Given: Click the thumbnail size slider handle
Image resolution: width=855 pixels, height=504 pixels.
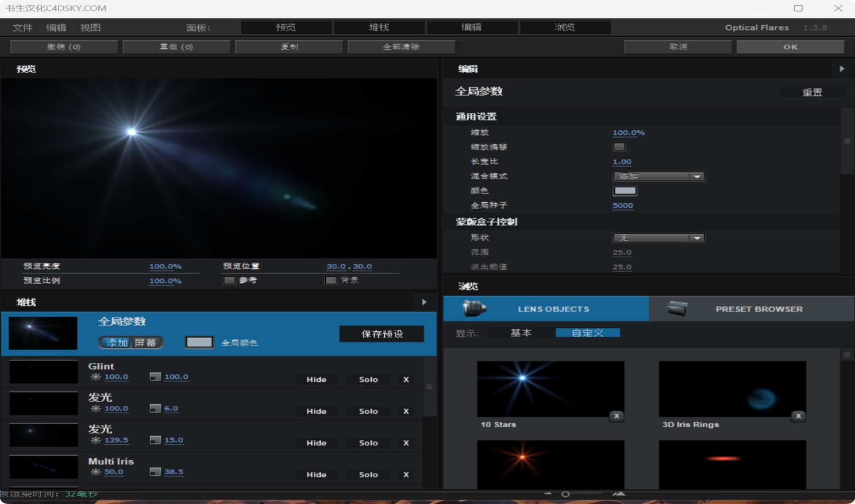Looking at the screenshot, I should click(565, 494).
